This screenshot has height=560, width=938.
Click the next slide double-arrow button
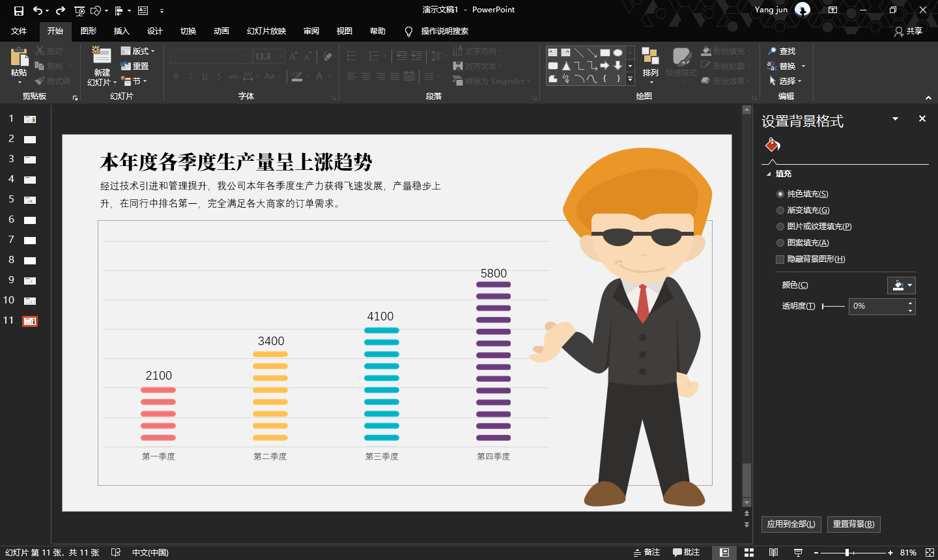coord(746,524)
